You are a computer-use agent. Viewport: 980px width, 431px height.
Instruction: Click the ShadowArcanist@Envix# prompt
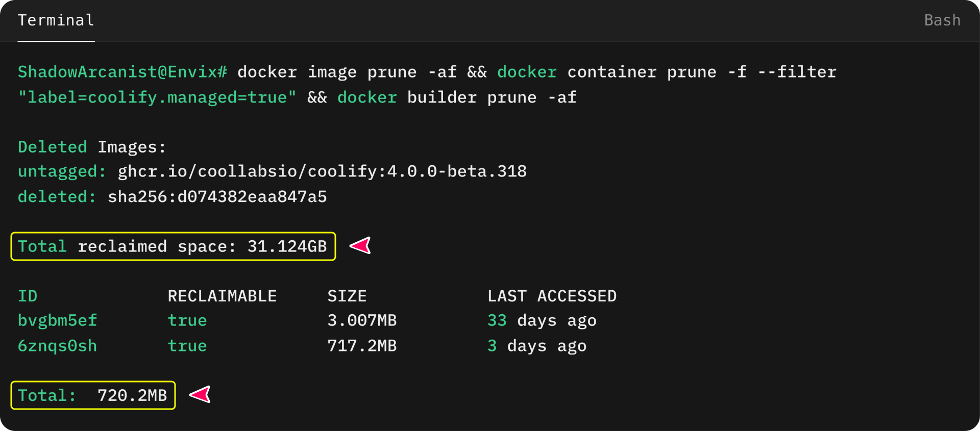point(122,72)
